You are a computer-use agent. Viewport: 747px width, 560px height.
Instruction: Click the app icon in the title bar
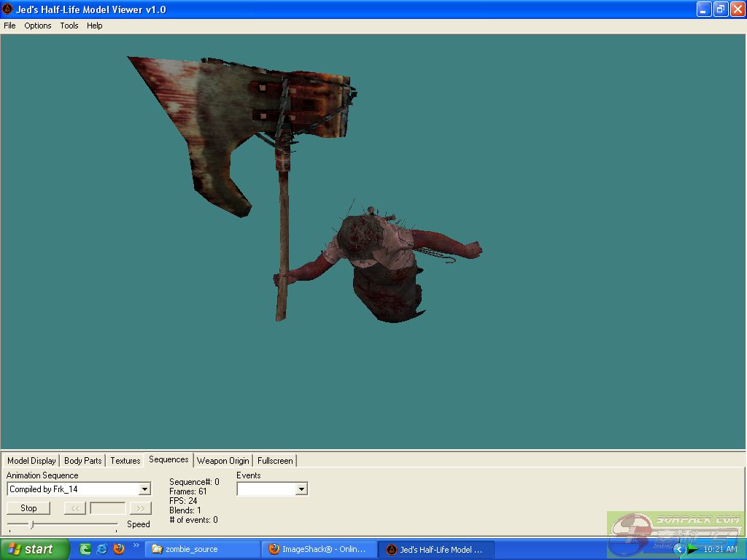click(7, 9)
